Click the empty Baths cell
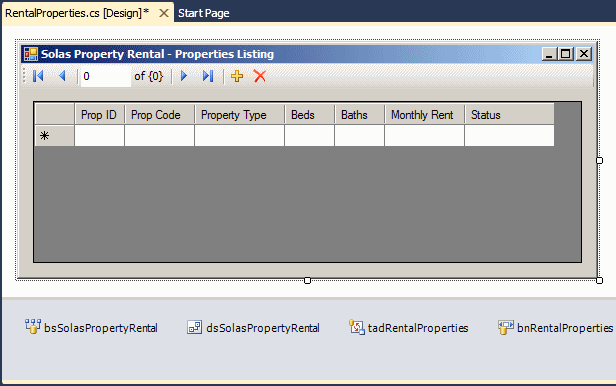Viewport: 616px width, 386px height. tap(359, 136)
